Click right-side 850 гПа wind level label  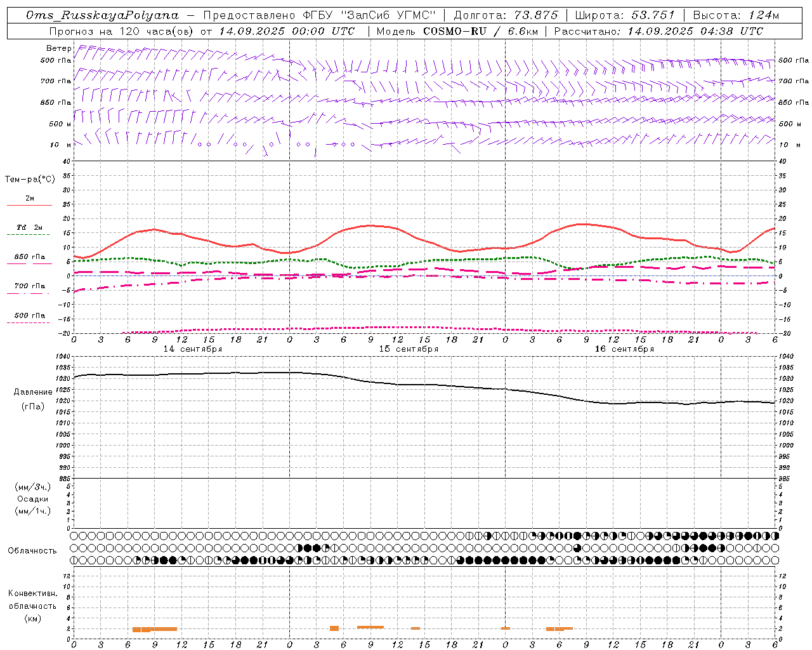pyautogui.click(x=794, y=102)
